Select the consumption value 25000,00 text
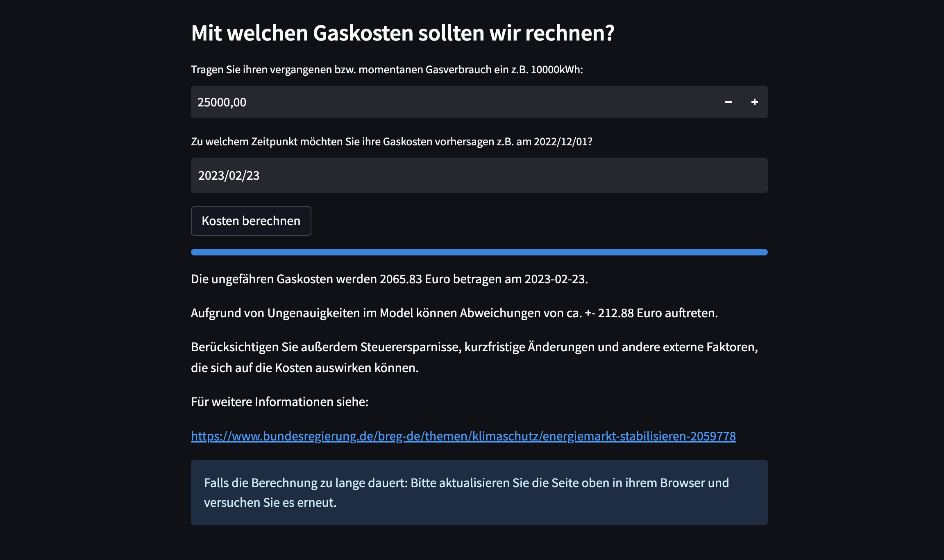944x560 pixels. click(222, 102)
